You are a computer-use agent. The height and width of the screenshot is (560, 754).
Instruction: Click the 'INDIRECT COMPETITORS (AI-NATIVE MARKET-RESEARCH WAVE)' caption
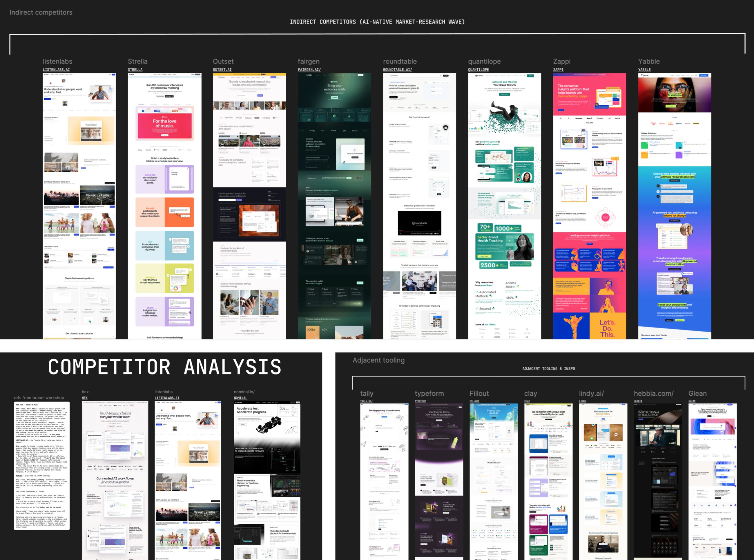tap(377, 22)
